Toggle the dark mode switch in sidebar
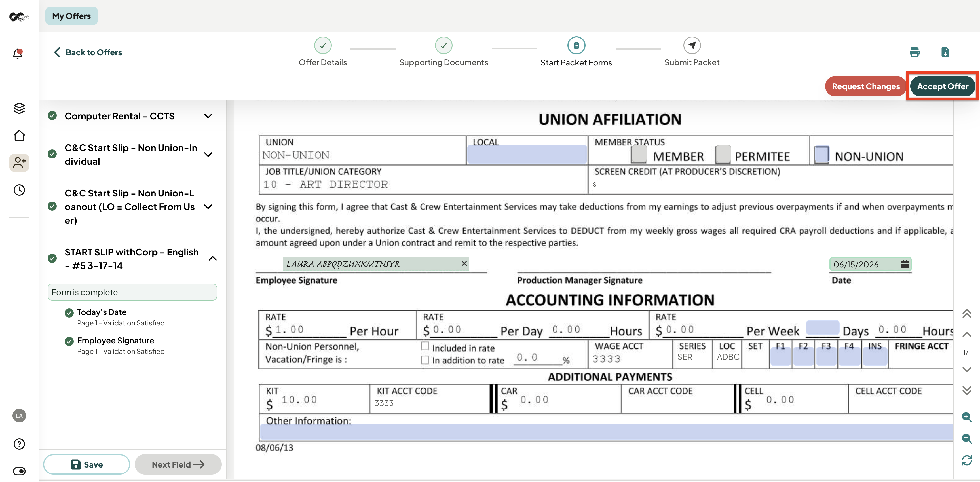This screenshot has width=980, height=482. pos(19,471)
